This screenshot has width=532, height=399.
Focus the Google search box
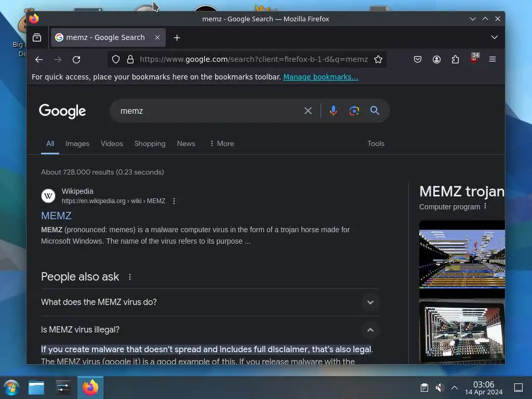(x=210, y=111)
